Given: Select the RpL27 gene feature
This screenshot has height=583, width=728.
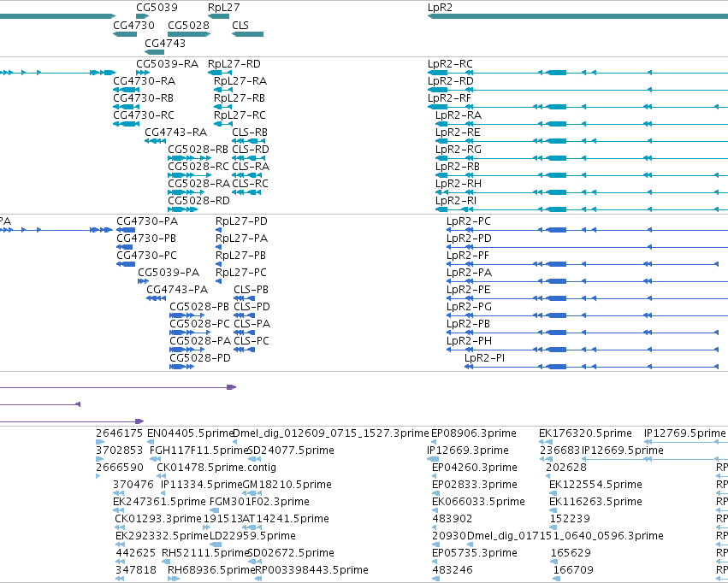Looking at the screenshot, I should [x=219, y=17].
